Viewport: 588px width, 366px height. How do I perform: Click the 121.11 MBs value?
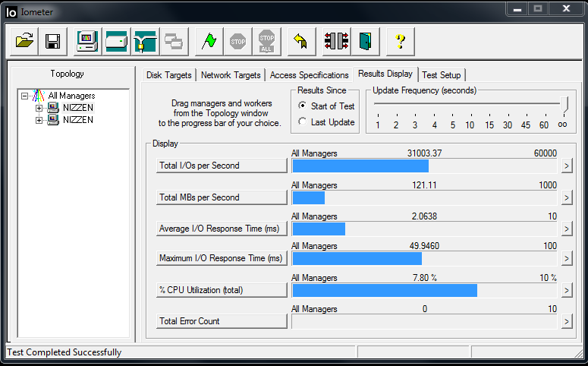pos(424,185)
